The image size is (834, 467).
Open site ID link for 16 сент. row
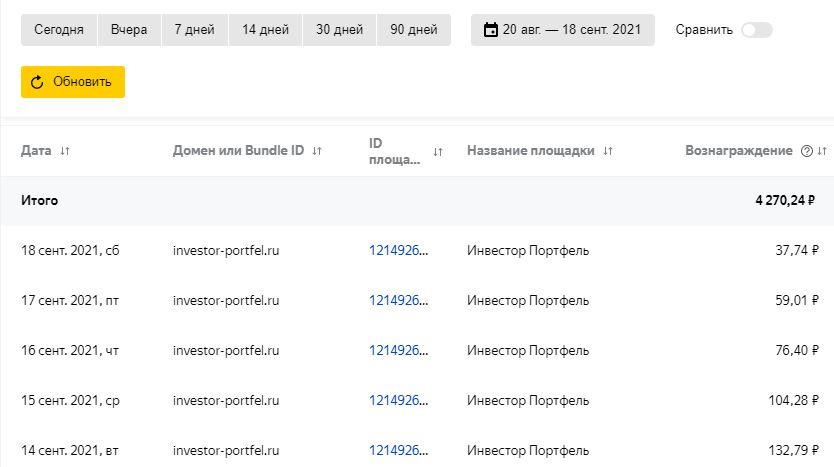(398, 351)
